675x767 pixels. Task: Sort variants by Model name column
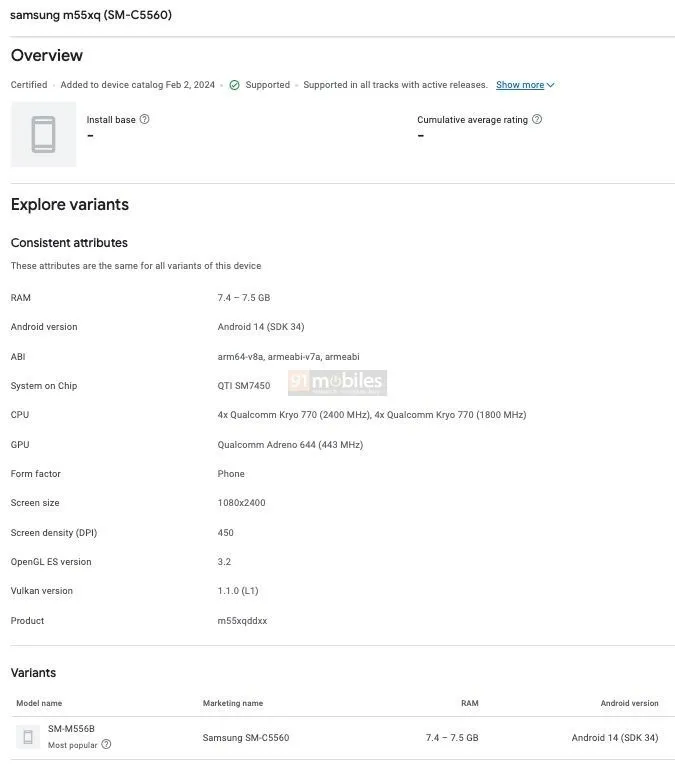[39, 703]
